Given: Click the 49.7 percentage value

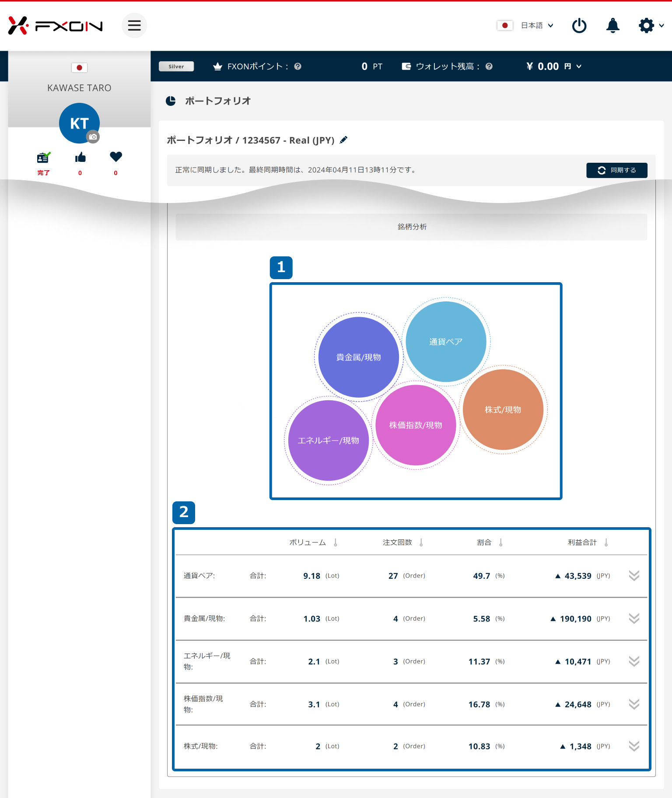Looking at the screenshot, I should 481,576.
